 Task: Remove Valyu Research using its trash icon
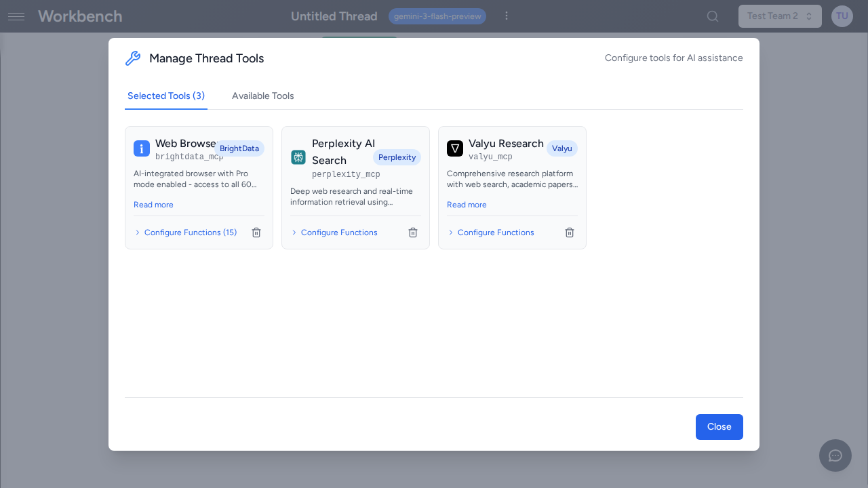570,232
